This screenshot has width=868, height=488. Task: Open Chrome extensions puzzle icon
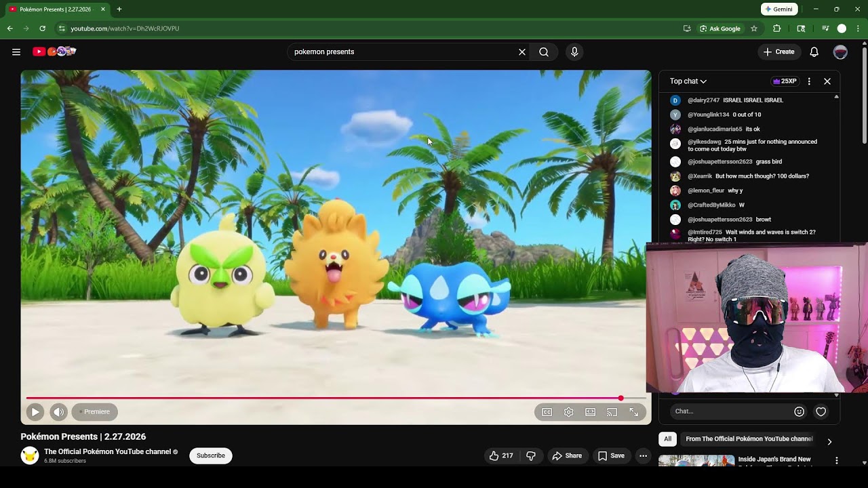pyautogui.click(x=777, y=28)
